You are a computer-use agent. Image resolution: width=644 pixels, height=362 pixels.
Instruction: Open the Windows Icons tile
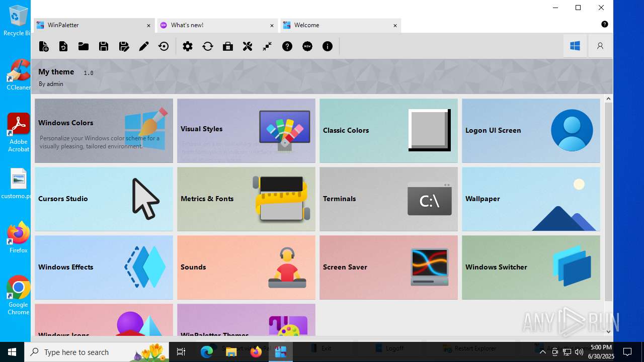coord(104,320)
